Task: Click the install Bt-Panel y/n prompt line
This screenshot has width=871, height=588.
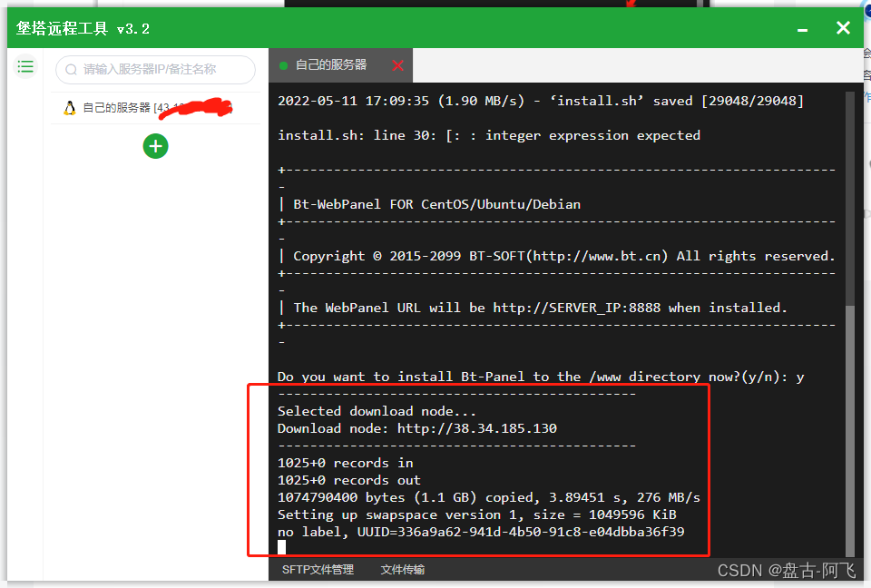Action: [x=541, y=377]
